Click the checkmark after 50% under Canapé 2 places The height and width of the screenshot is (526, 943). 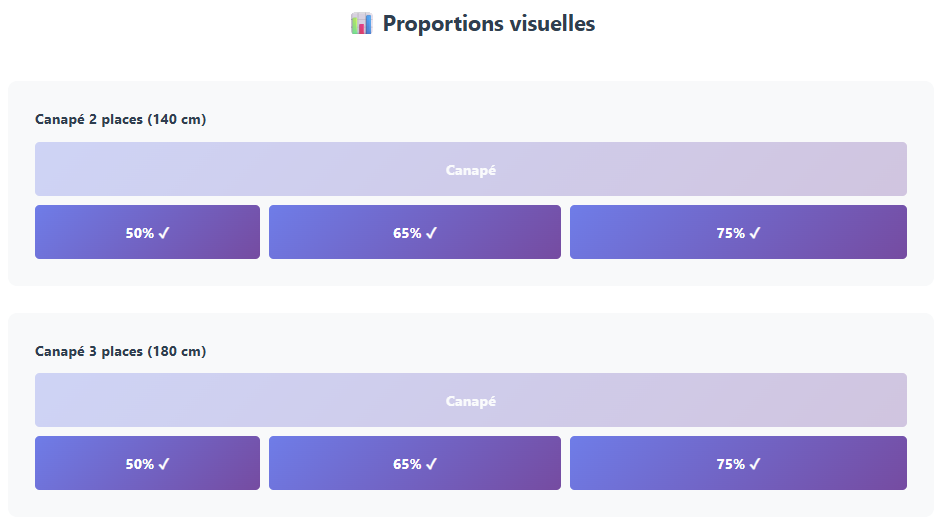click(x=164, y=233)
